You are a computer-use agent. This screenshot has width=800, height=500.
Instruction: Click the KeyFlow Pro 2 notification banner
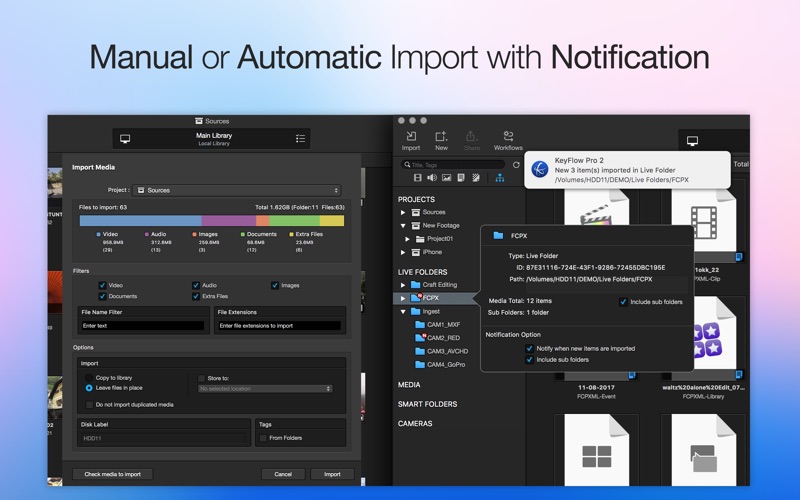(628, 170)
